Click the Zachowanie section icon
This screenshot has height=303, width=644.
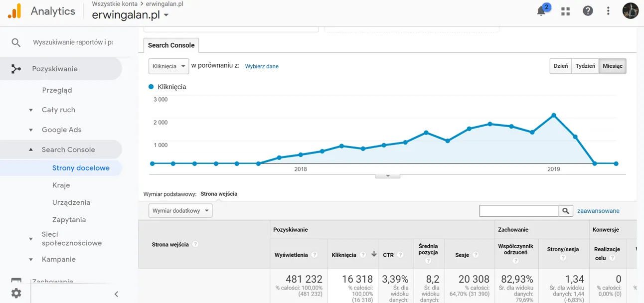click(16, 282)
